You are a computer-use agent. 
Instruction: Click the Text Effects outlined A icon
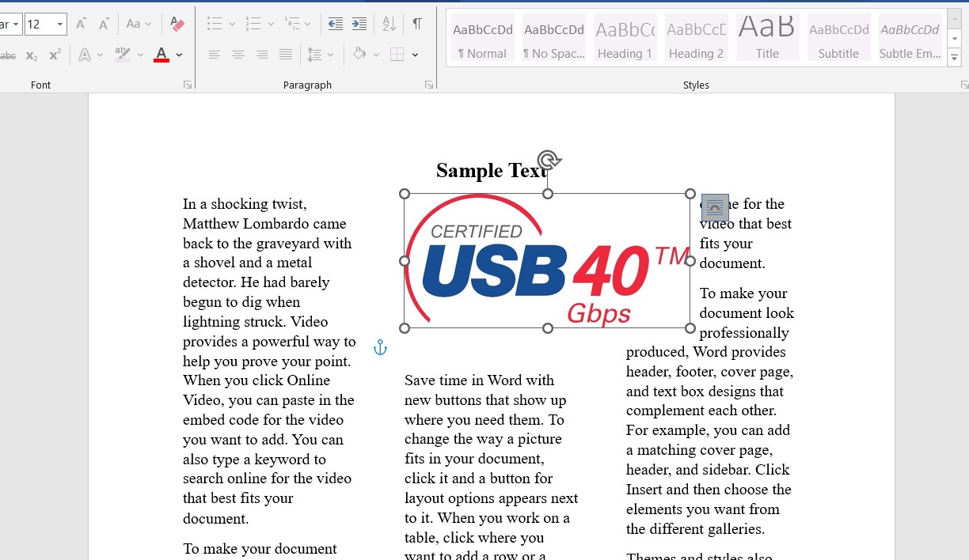pos(84,55)
